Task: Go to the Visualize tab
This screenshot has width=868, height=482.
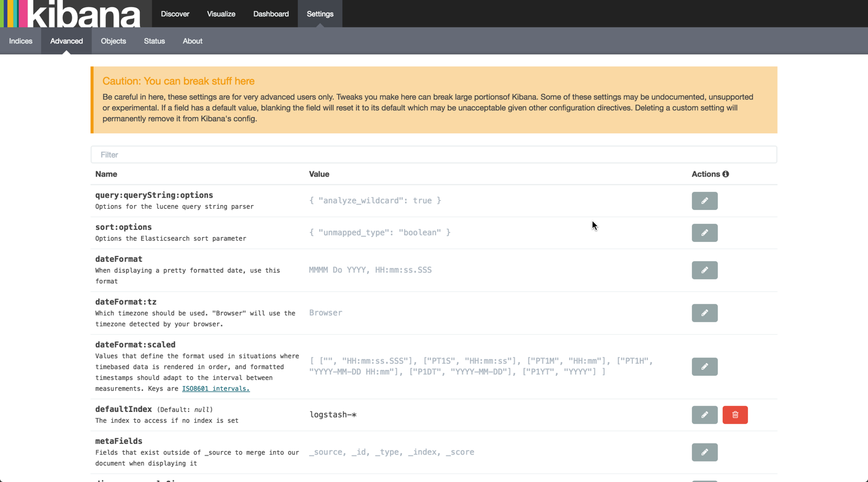Action: pos(221,14)
